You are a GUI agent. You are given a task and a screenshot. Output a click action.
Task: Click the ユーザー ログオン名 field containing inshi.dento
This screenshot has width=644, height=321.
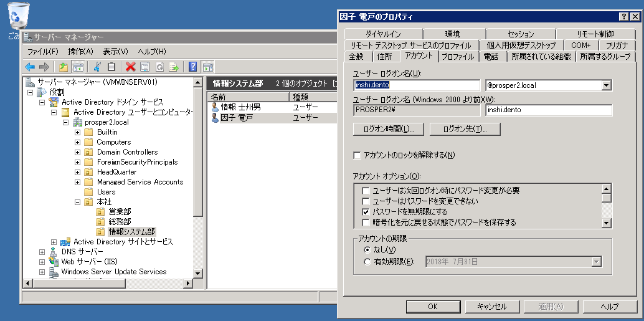tap(417, 85)
